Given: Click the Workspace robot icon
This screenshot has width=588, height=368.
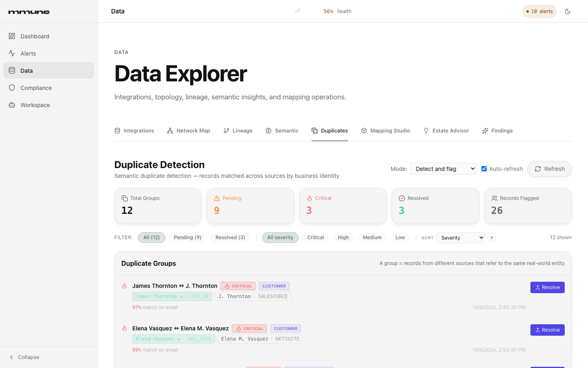Looking at the screenshot, I should coord(12,105).
